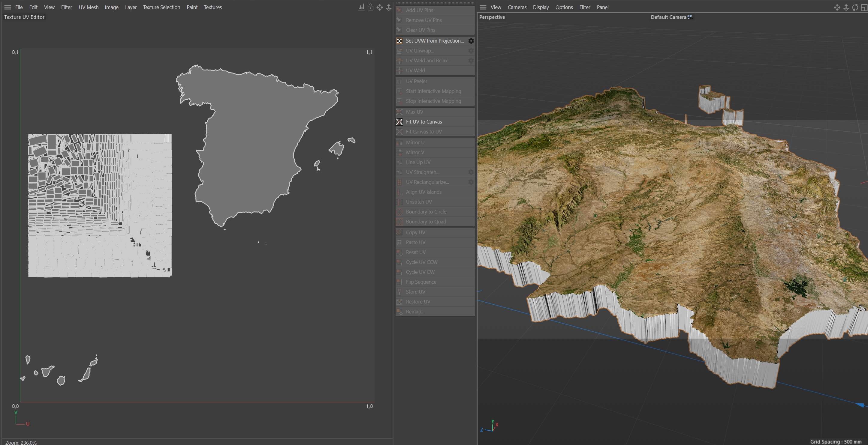Click the camera link icon beside Default Camera
868x445 pixels.
pyautogui.click(x=690, y=17)
